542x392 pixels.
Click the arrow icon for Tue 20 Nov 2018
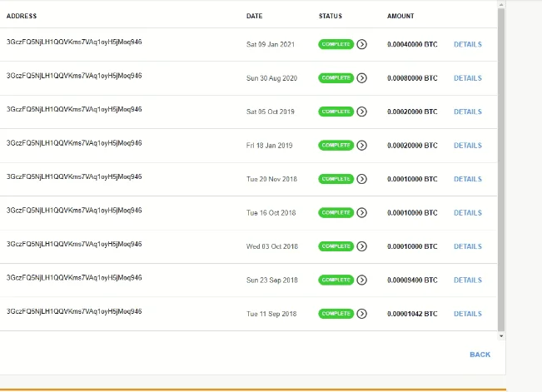(361, 179)
